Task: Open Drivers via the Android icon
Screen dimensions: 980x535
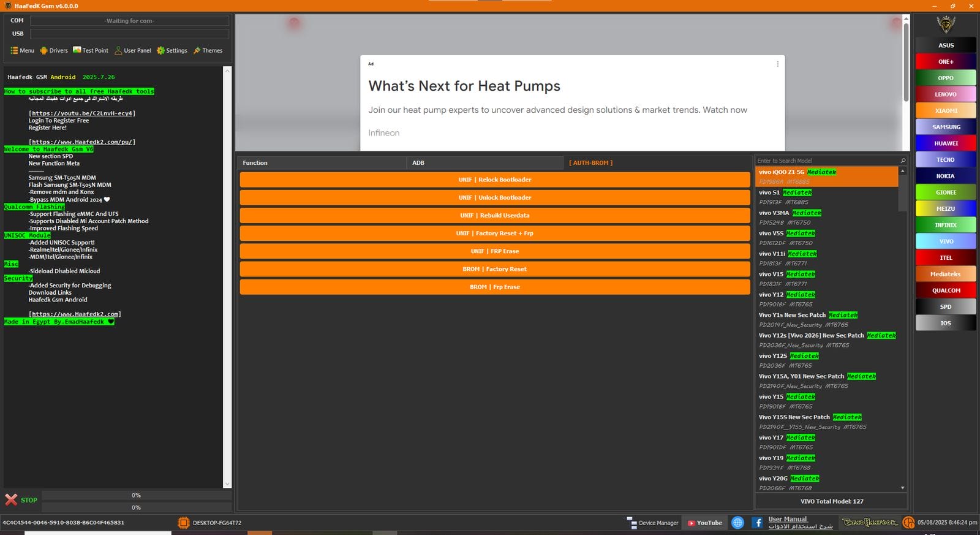Action: [x=44, y=51]
